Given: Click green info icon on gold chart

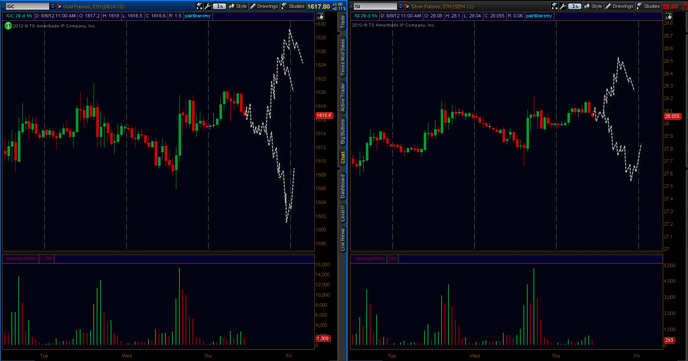Looking at the screenshot, I should [8, 26].
